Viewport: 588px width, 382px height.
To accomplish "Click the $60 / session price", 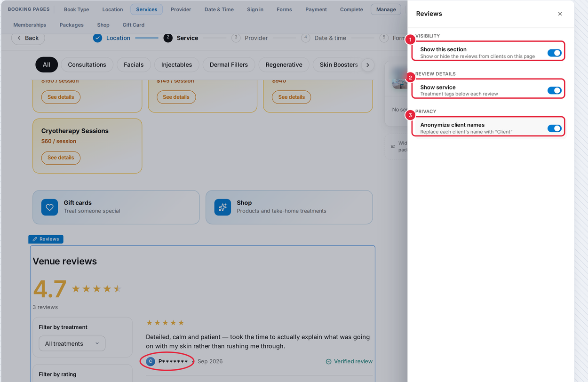I will (59, 141).
